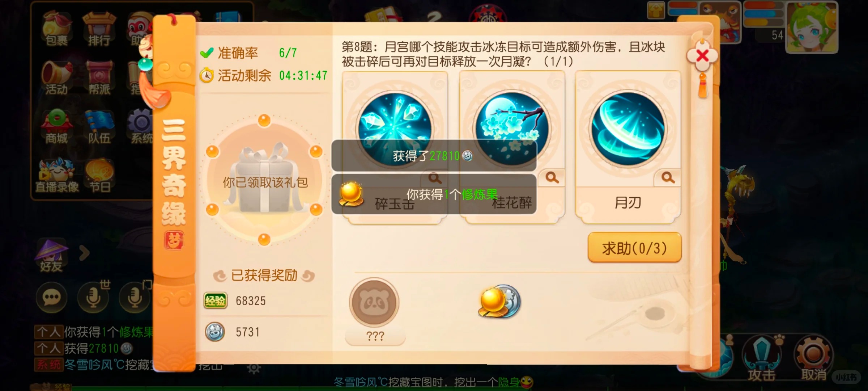
Task: Inspect 月刃 skill with magnifier icon
Action: pyautogui.click(x=668, y=177)
